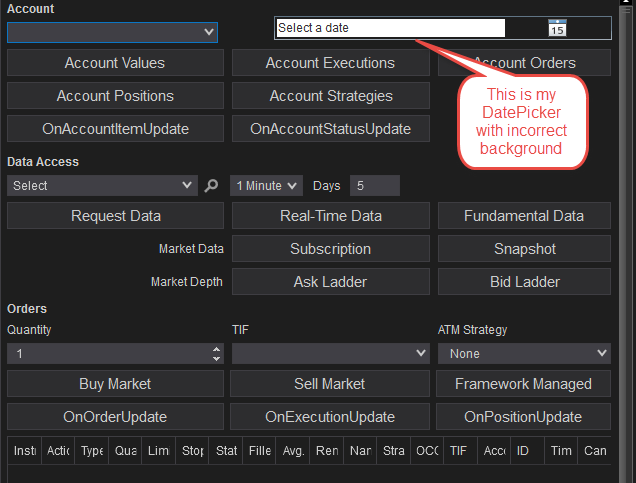
Task: Expand the instrument Select dropdown
Action: [102, 186]
